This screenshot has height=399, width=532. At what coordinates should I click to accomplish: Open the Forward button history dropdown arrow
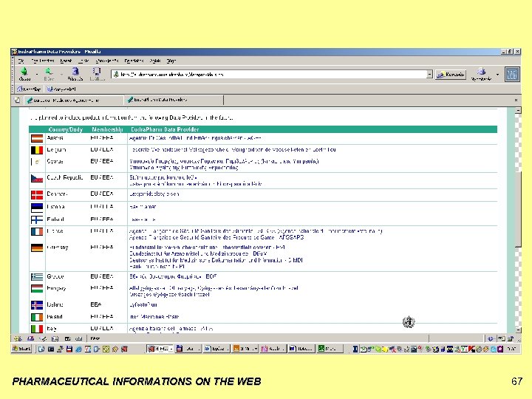pyautogui.click(x=61, y=73)
